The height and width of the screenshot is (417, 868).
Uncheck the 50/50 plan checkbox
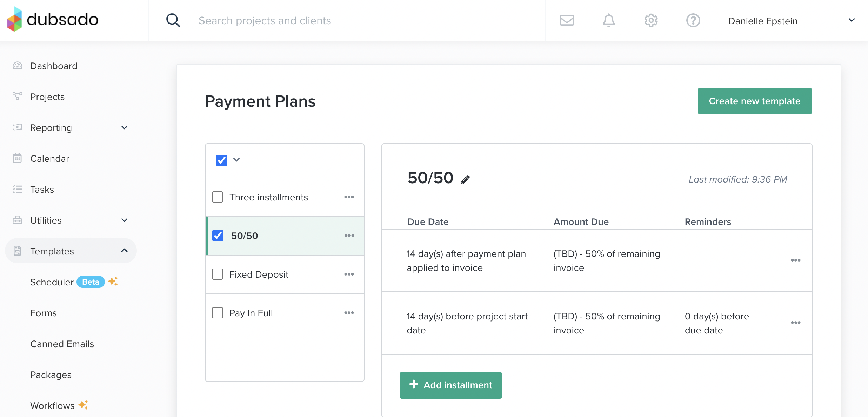pyautogui.click(x=218, y=236)
